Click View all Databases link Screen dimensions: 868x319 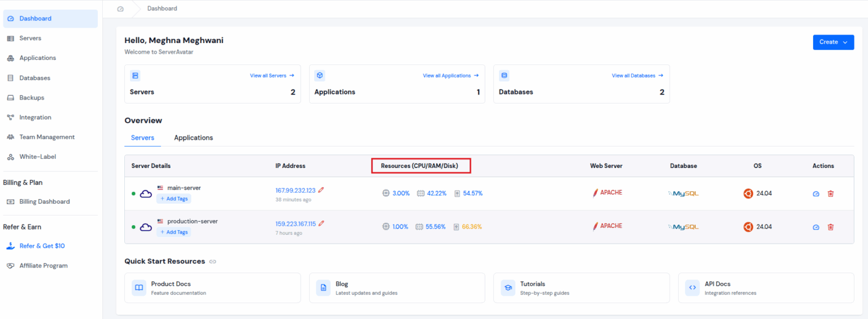pos(637,75)
